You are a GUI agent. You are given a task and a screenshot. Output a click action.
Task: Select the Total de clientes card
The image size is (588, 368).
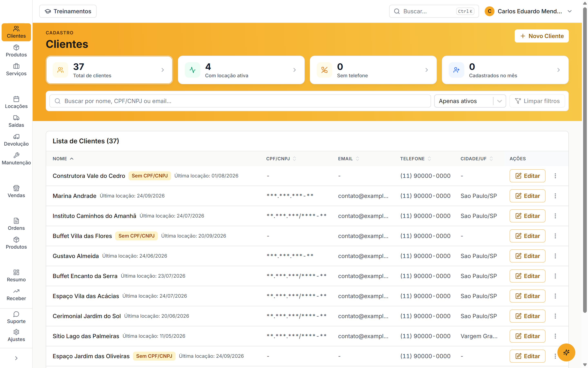pos(109,70)
